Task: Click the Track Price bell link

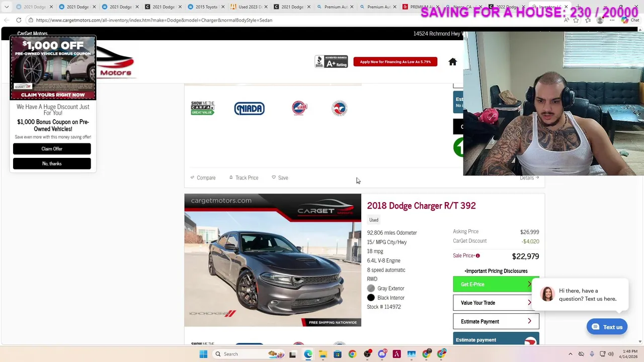Action: click(x=244, y=177)
